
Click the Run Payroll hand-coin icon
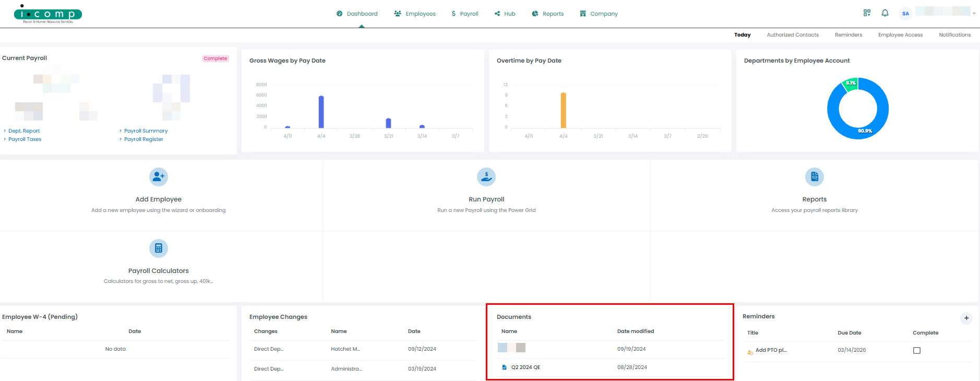(486, 177)
